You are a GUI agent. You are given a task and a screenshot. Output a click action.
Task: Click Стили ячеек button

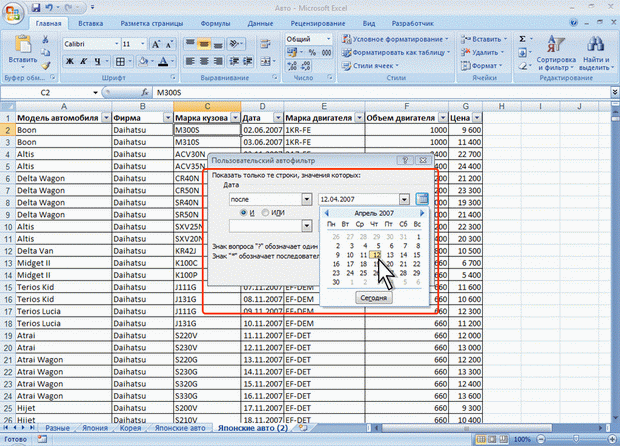[370, 66]
